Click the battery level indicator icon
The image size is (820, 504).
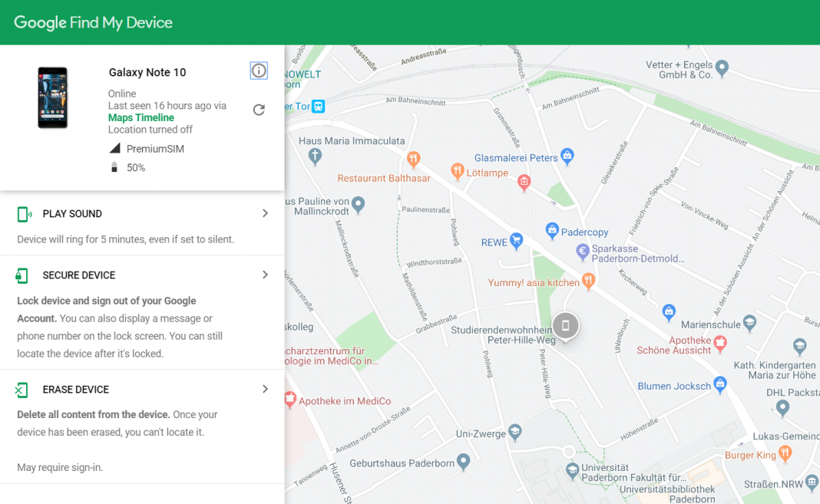point(115,167)
